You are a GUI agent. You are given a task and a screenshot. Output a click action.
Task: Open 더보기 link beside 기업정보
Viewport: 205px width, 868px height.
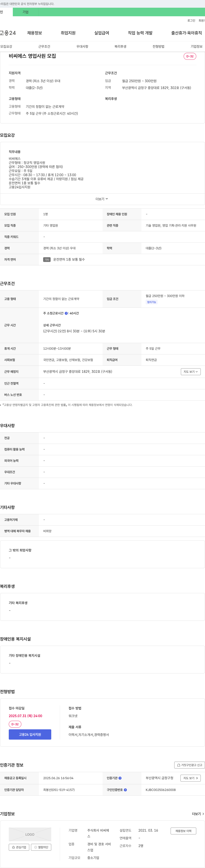tap(198, 814)
